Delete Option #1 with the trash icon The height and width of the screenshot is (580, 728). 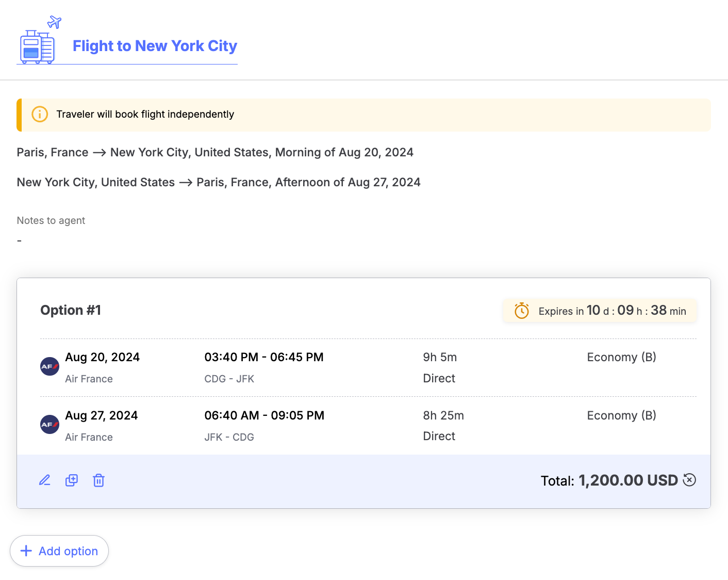pos(98,480)
